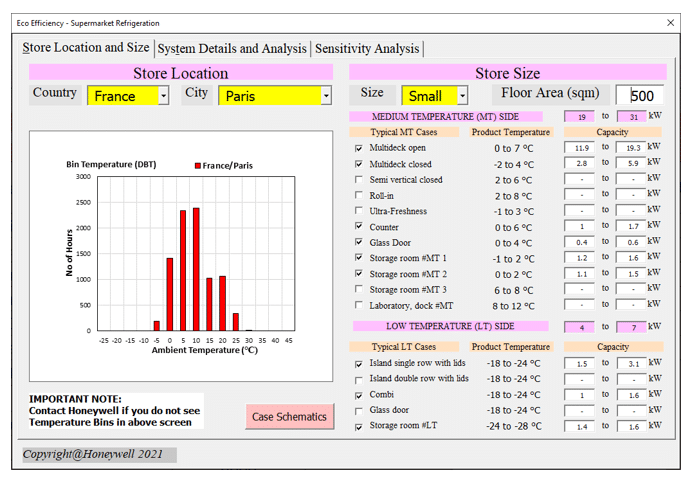Uncheck the Multideck open checkbox
This screenshot has width=698, height=482.
pyautogui.click(x=359, y=148)
